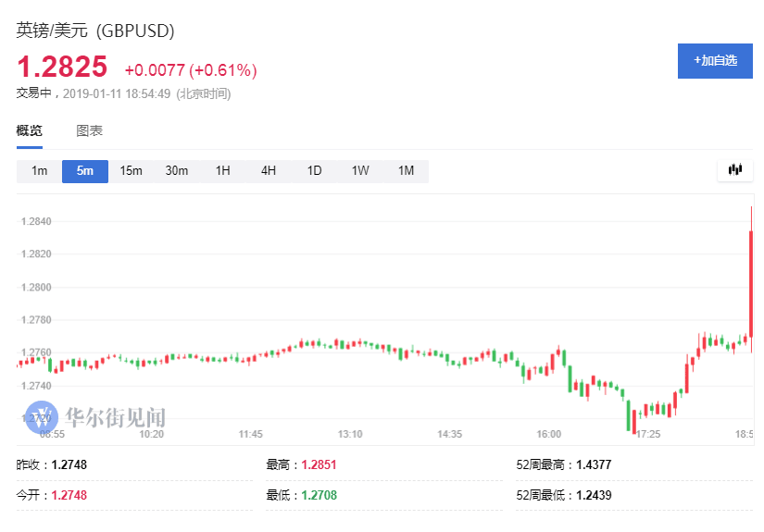
Task: Click the 52周最低 value 1.2439
Action: [x=593, y=496]
